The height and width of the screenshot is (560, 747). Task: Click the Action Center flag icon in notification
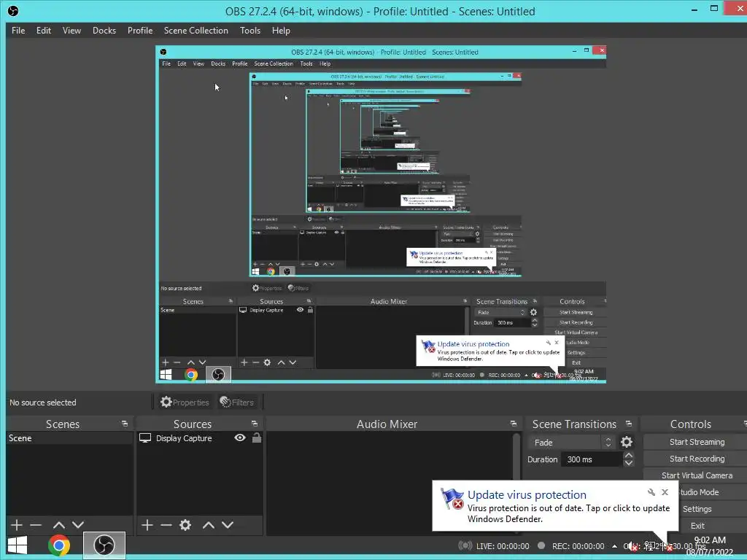tap(451, 499)
